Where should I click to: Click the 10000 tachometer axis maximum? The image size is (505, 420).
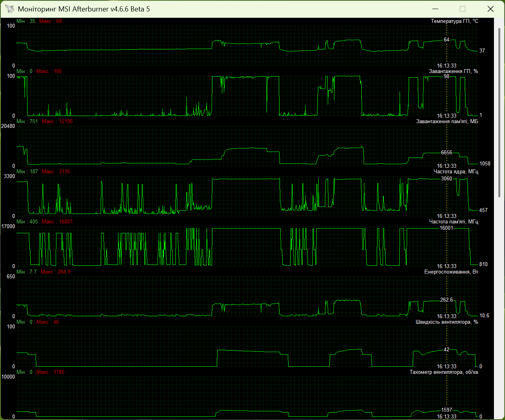(x=8, y=377)
